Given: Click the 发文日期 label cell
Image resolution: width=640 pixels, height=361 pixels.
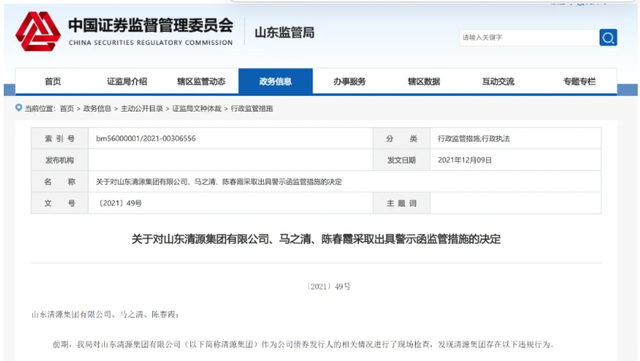Looking at the screenshot, I should pos(402,160).
